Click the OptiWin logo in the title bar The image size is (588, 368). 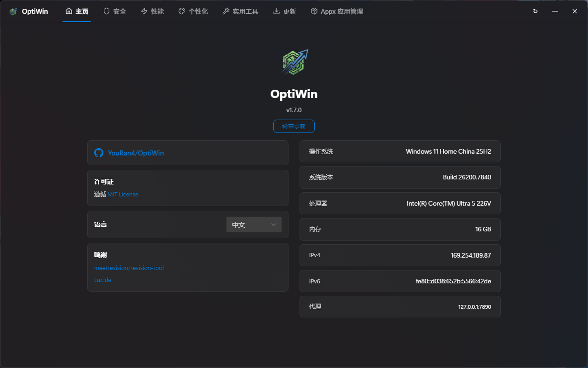pos(13,11)
